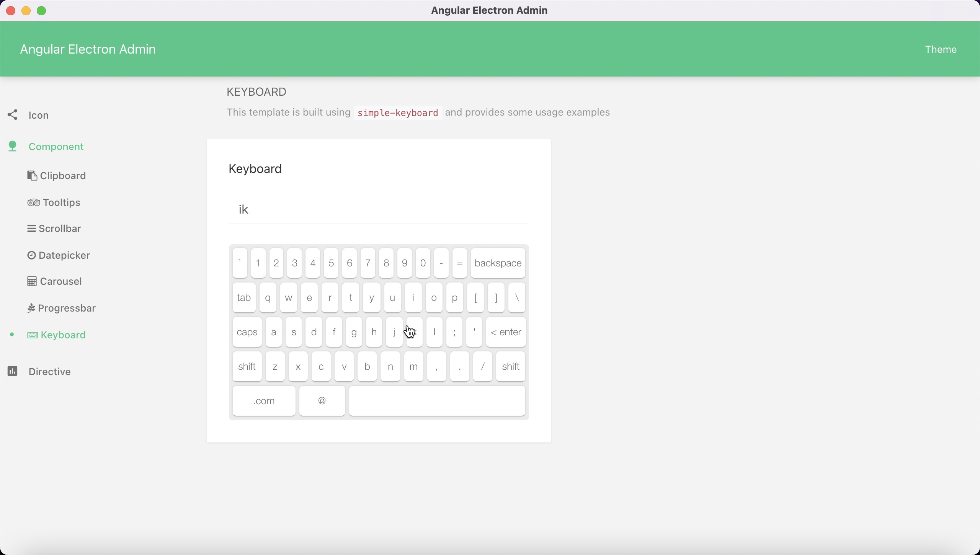Click the Scrollbar hamburger icon
The height and width of the screenshot is (555, 980).
(31, 228)
